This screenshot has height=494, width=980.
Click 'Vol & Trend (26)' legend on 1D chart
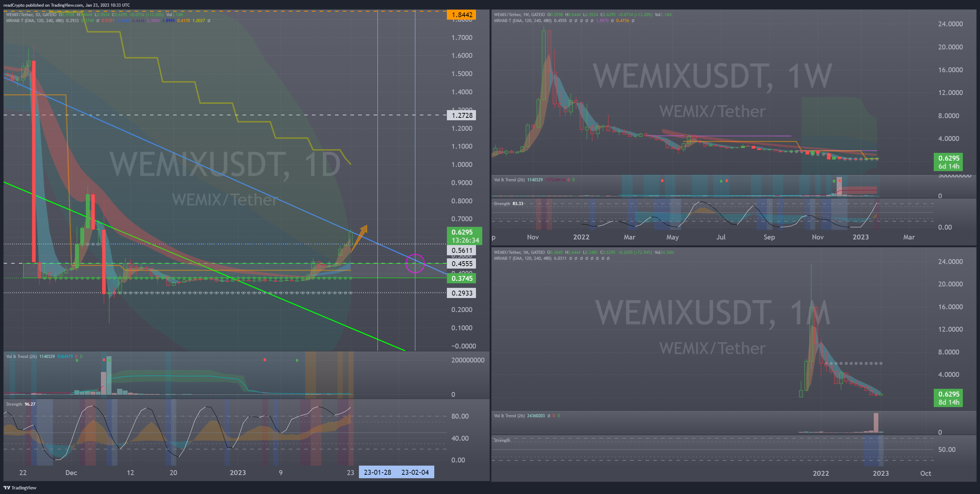click(21, 356)
